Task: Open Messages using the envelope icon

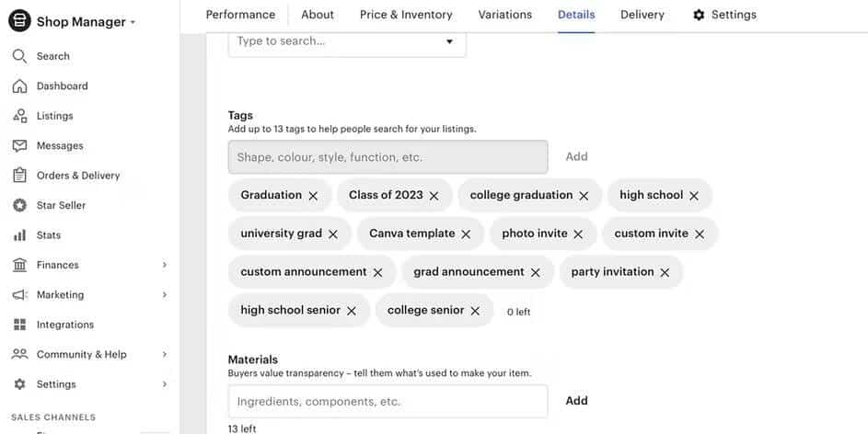Action: pyautogui.click(x=19, y=146)
